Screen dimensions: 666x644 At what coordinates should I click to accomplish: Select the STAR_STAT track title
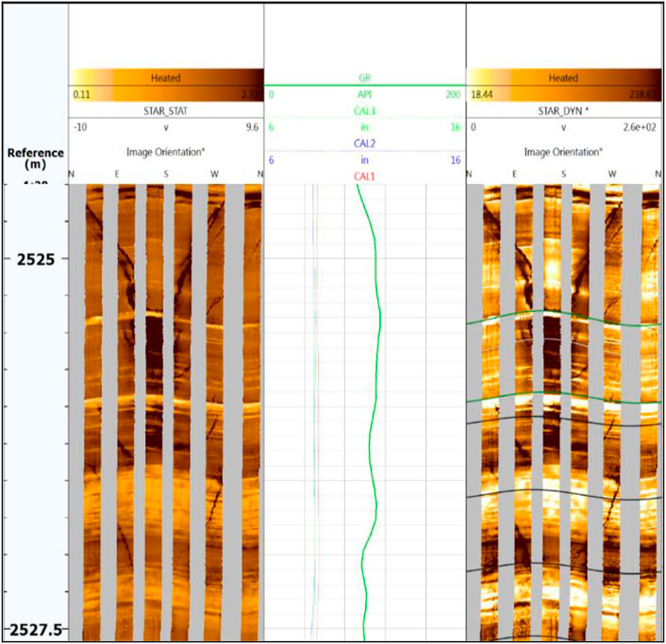click(x=166, y=111)
